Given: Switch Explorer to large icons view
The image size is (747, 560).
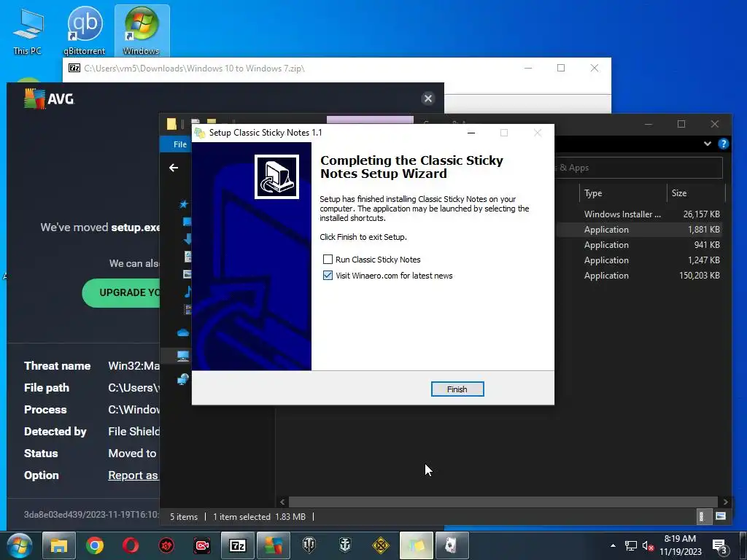Looking at the screenshot, I should (721, 517).
